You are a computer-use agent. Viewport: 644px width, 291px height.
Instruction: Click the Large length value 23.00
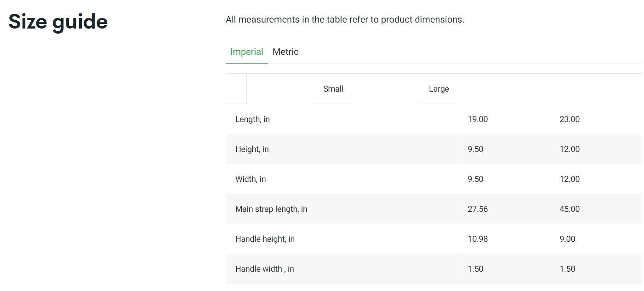pyautogui.click(x=570, y=119)
